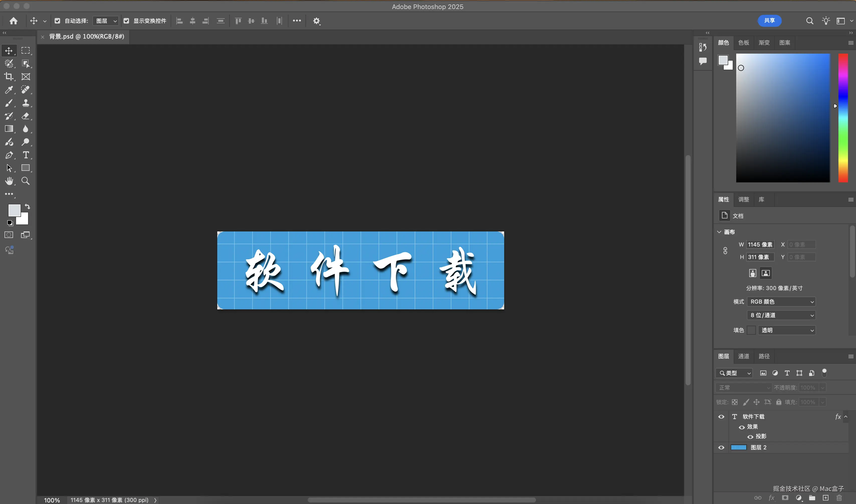
Task: Click the Home button in options bar
Action: click(x=13, y=21)
